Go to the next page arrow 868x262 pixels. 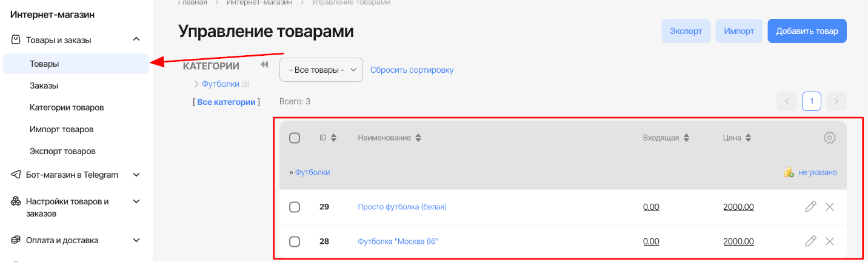[x=836, y=101]
